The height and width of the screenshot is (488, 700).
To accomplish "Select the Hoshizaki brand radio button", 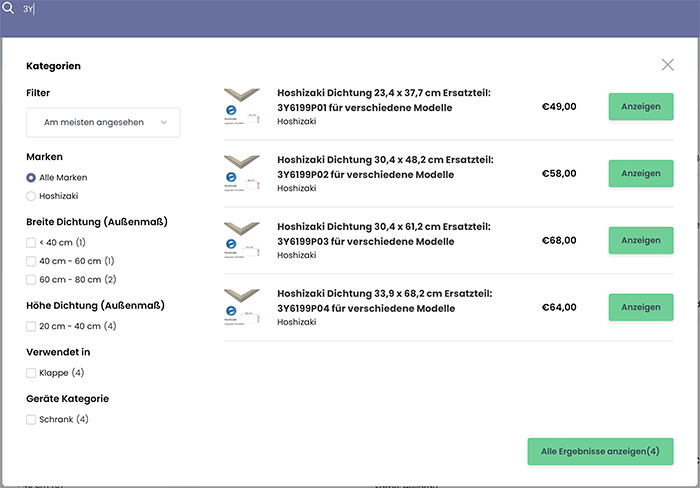I will point(31,196).
